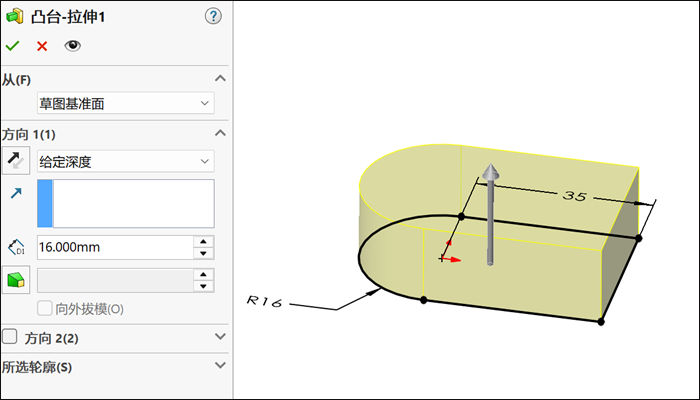Click the R16 radius dimension
The height and width of the screenshot is (400, 700).
point(264,302)
